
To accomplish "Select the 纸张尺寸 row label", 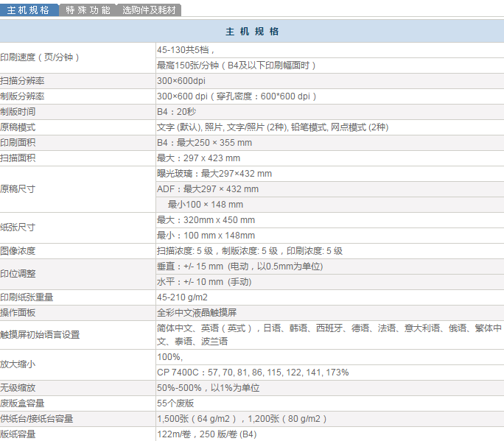I will click(18, 227).
